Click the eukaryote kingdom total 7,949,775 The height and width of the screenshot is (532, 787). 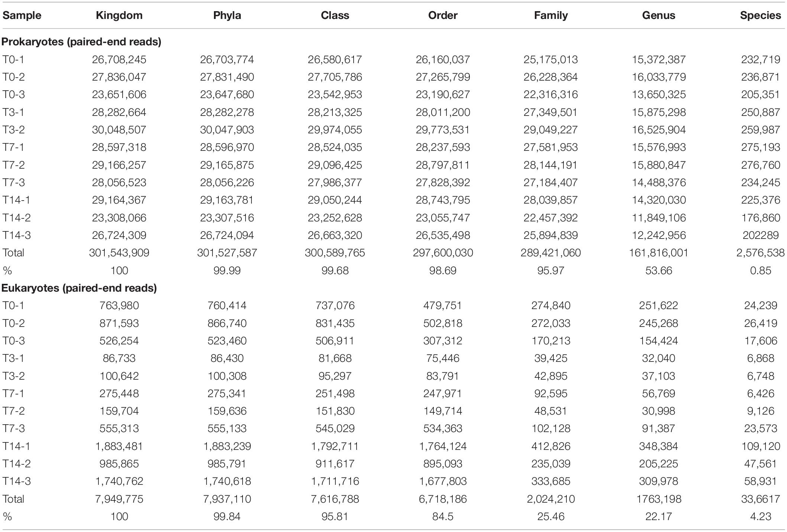[119, 499]
